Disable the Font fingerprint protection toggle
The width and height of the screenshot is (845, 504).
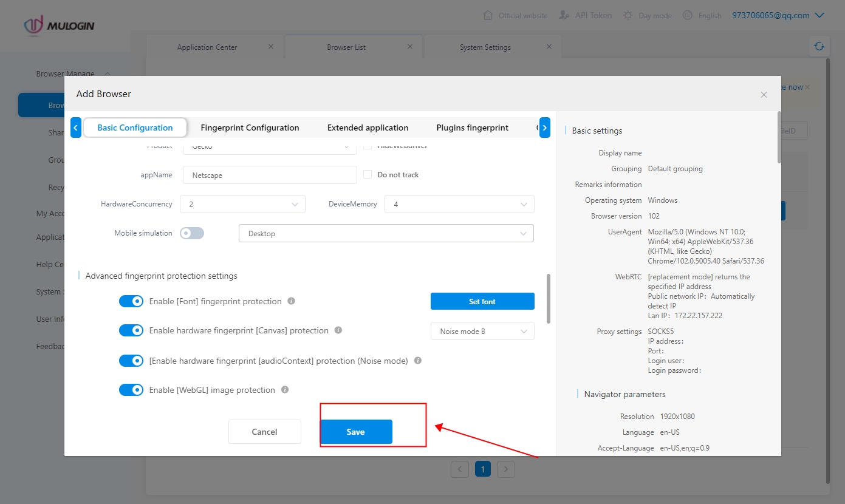point(131,301)
